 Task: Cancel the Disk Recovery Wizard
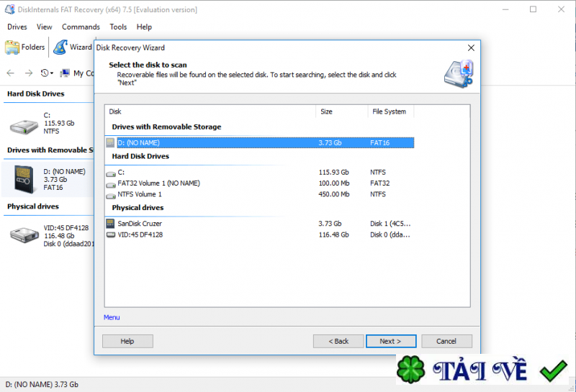[446, 341]
